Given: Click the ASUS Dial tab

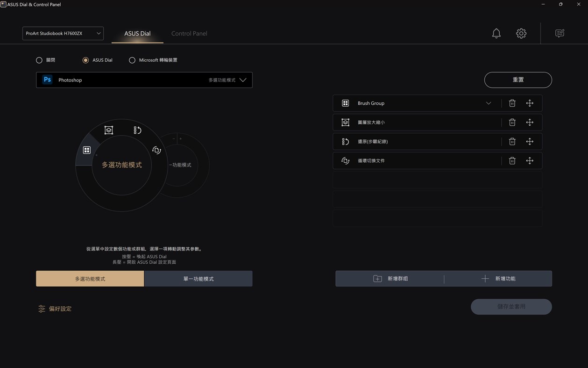Looking at the screenshot, I should pyautogui.click(x=137, y=33).
